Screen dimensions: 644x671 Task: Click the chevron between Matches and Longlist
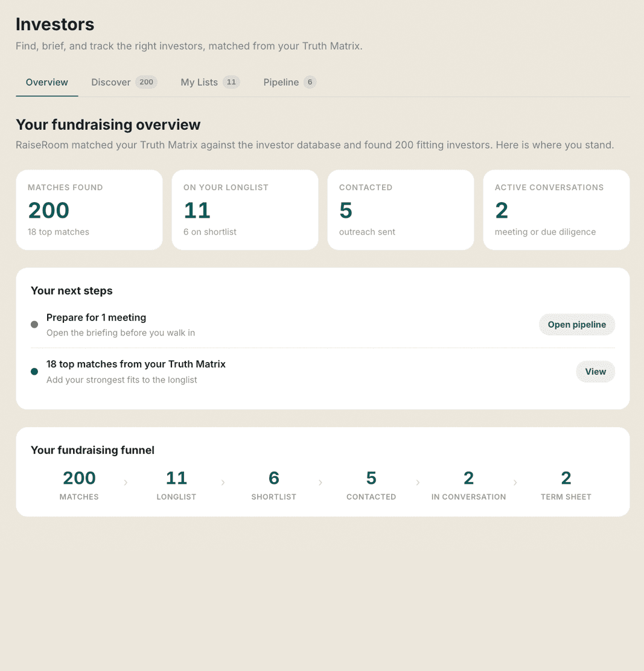(126, 483)
